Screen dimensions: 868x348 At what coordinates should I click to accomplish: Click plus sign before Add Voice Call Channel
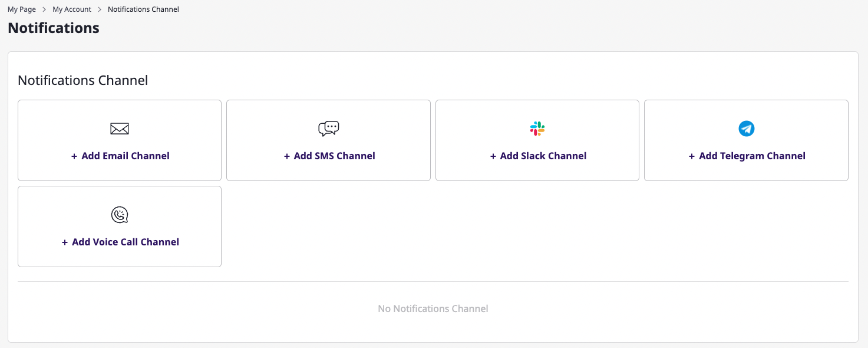(65, 242)
